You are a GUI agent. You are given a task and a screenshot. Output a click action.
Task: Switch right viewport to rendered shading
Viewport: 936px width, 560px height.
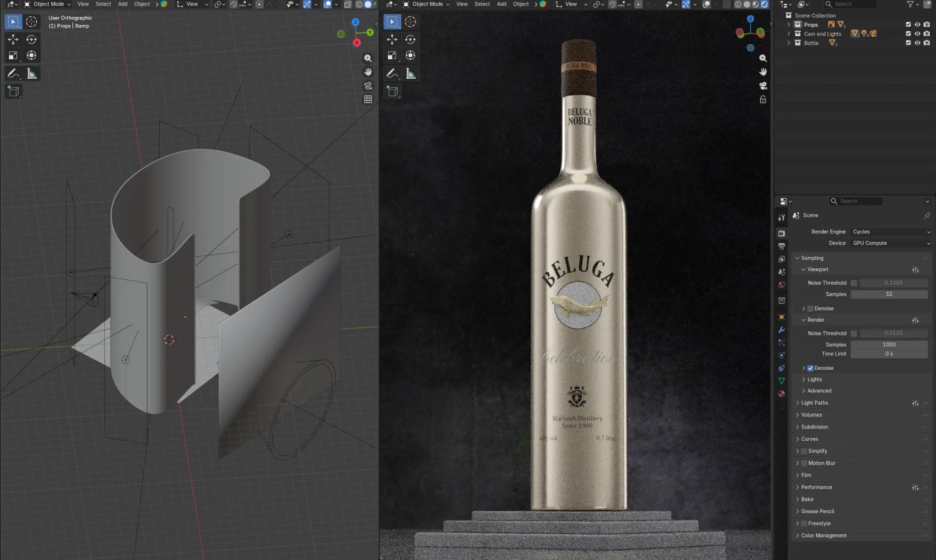[x=764, y=4]
